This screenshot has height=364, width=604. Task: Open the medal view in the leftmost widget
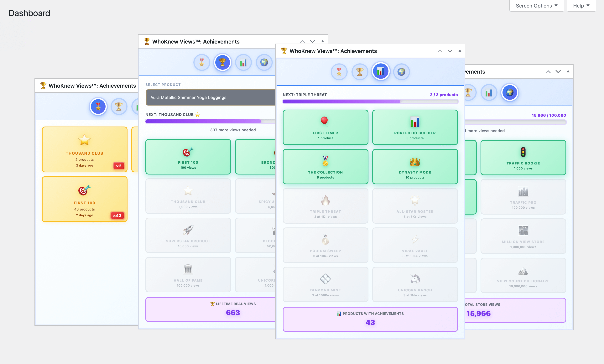click(98, 107)
